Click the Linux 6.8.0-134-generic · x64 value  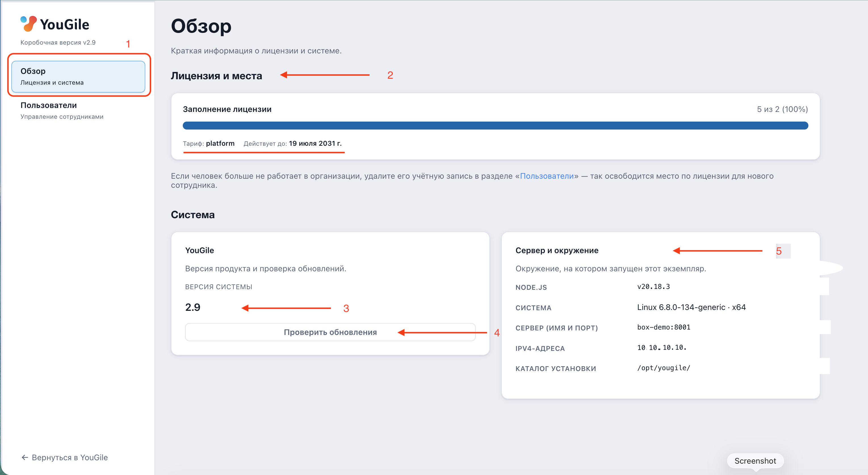tap(691, 307)
